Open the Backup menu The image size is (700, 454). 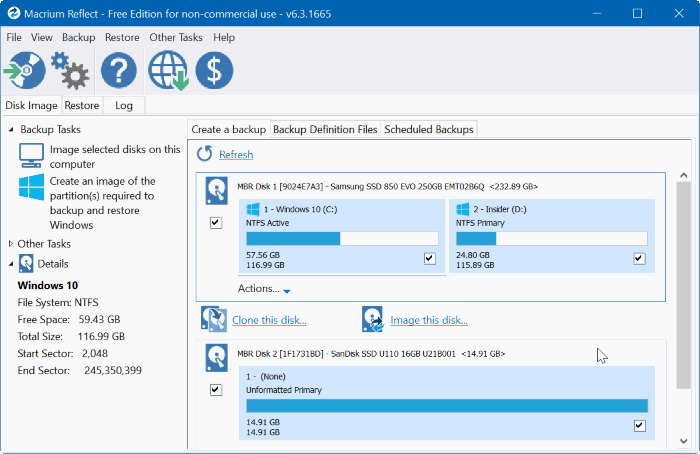point(79,37)
